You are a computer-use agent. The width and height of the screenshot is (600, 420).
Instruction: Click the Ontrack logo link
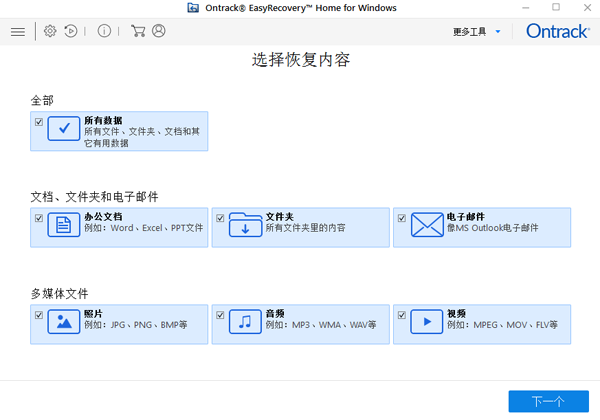tap(557, 32)
